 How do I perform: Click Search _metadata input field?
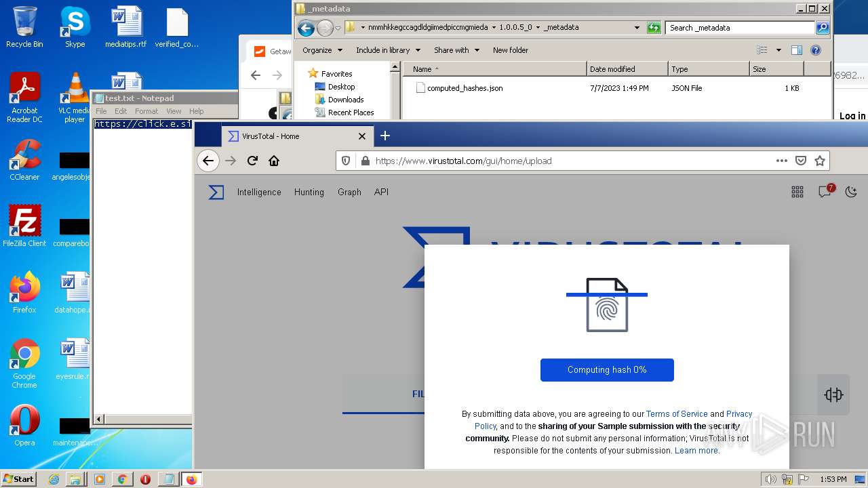[x=741, y=28]
